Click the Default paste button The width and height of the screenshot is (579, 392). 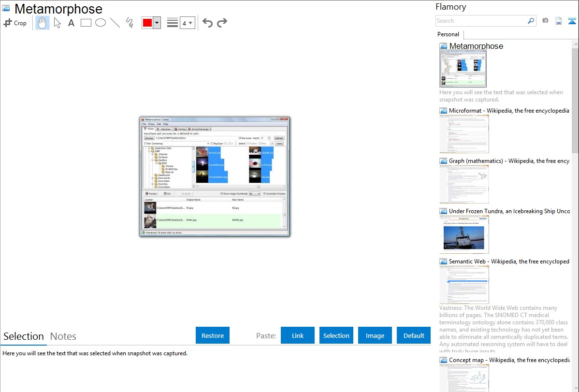point(414,335)
